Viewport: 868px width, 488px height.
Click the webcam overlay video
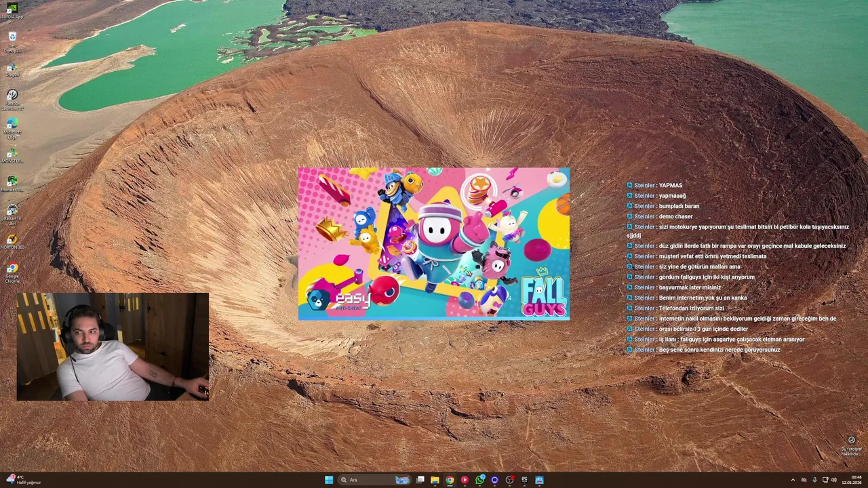coord(113,346)
